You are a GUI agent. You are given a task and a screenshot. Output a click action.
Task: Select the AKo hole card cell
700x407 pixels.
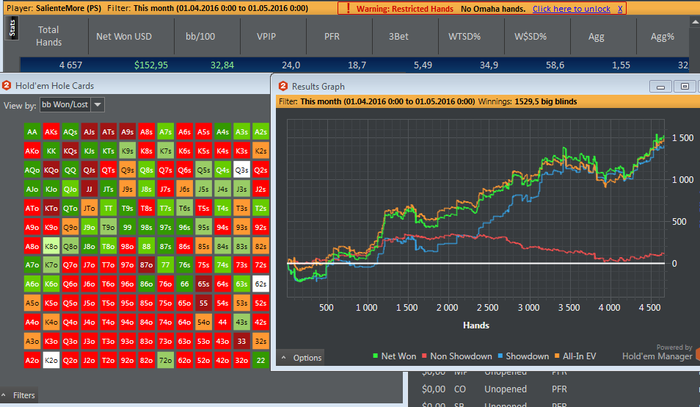coord(32,151)
